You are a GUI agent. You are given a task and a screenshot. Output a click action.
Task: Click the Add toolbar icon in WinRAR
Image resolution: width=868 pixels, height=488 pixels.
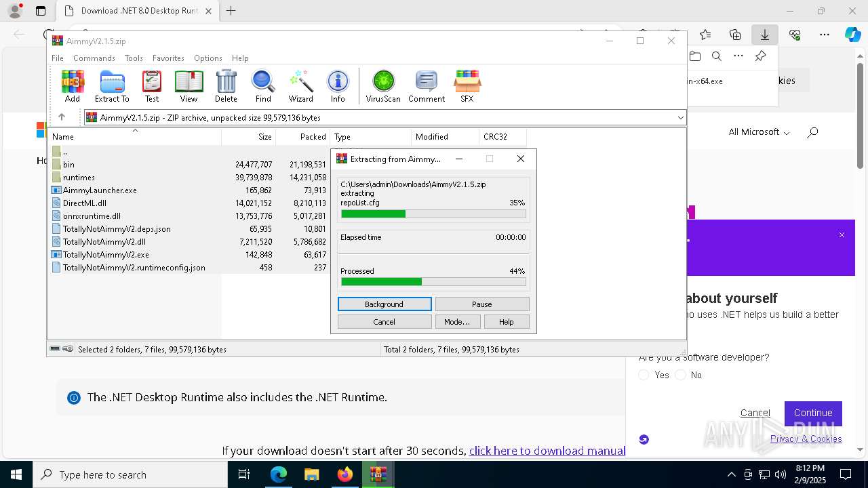73,86
